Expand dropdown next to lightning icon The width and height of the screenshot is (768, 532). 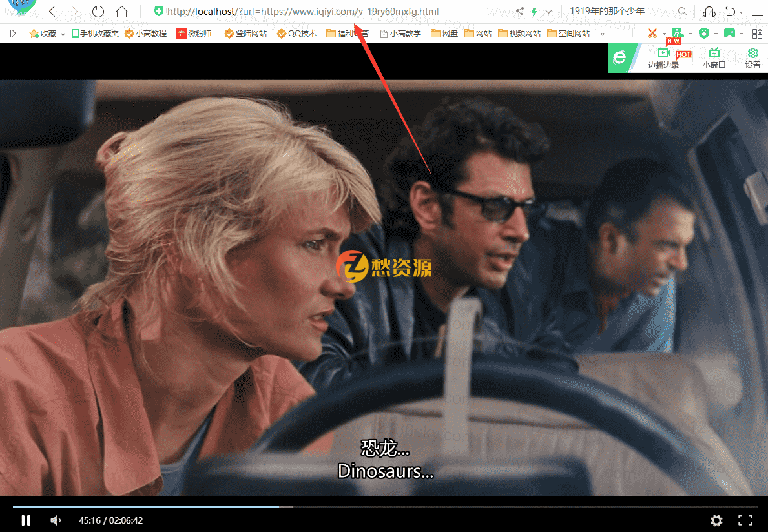pos(548,12)
